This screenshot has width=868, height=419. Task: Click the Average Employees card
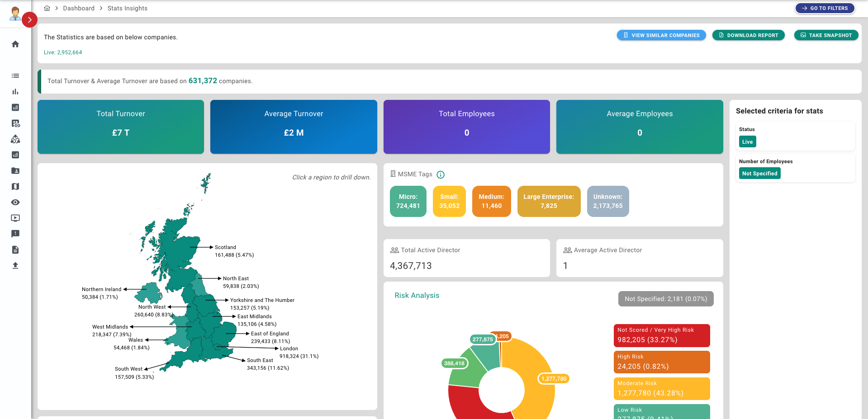tap(640, 127)
